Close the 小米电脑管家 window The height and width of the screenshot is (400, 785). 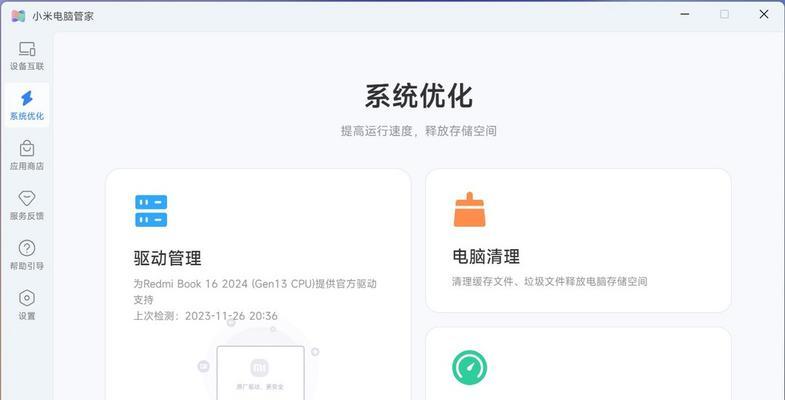coord(763,15)
